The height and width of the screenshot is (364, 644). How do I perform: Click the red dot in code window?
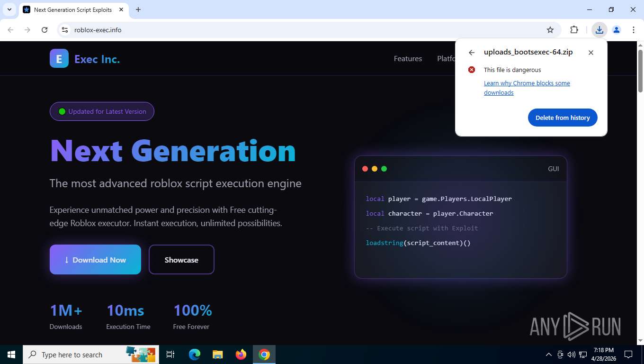pyautogui.click(x=365, y=169)
